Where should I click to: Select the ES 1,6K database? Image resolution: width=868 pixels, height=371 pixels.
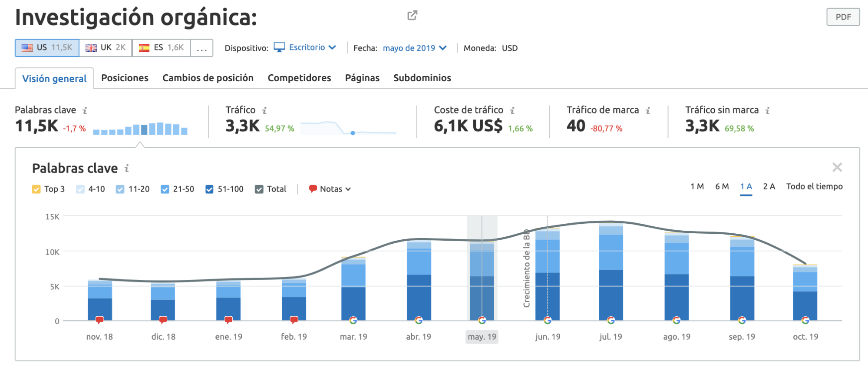point(161,48)
